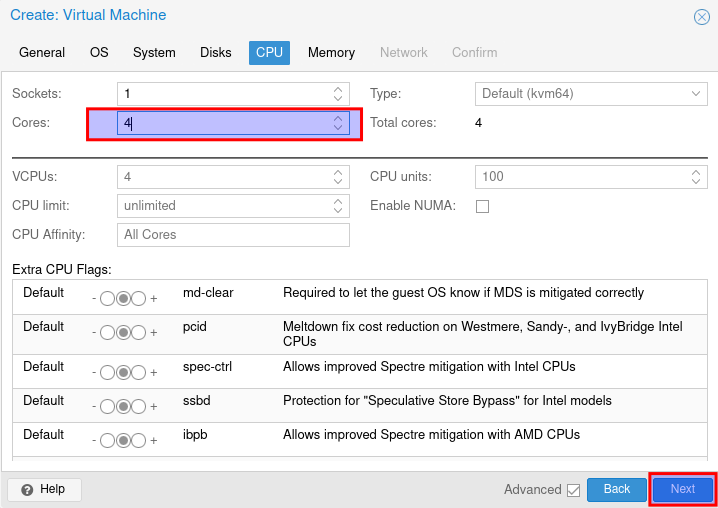
Task: Click the Back button
Action: [x=617, y=489]
